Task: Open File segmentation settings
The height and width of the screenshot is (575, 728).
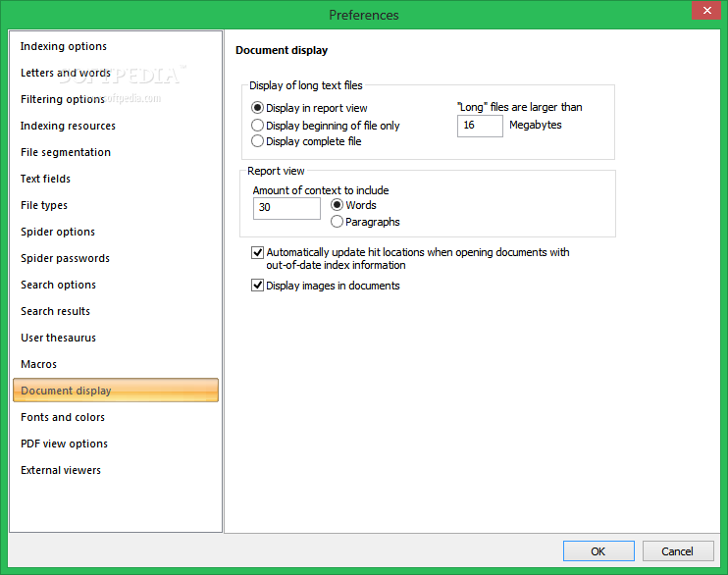Action: coord(116,152)
